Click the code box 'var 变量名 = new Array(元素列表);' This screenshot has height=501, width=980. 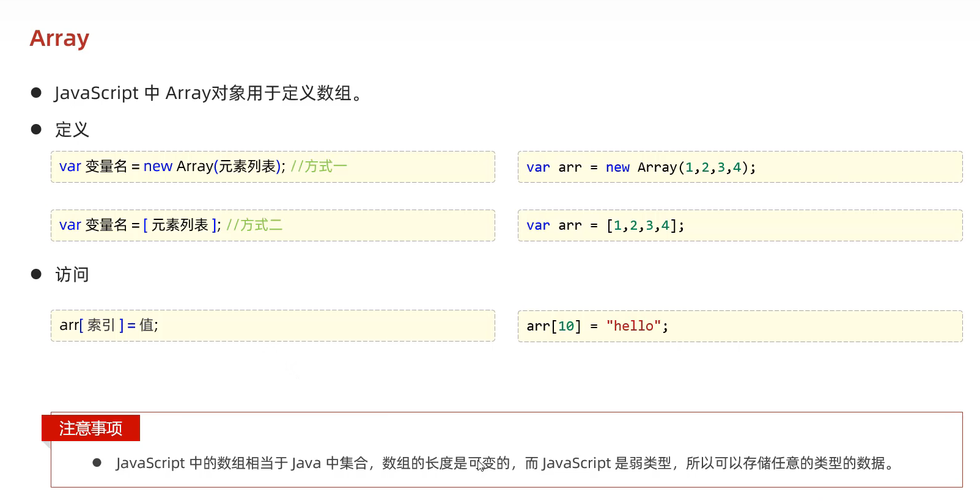click(273, 167)
